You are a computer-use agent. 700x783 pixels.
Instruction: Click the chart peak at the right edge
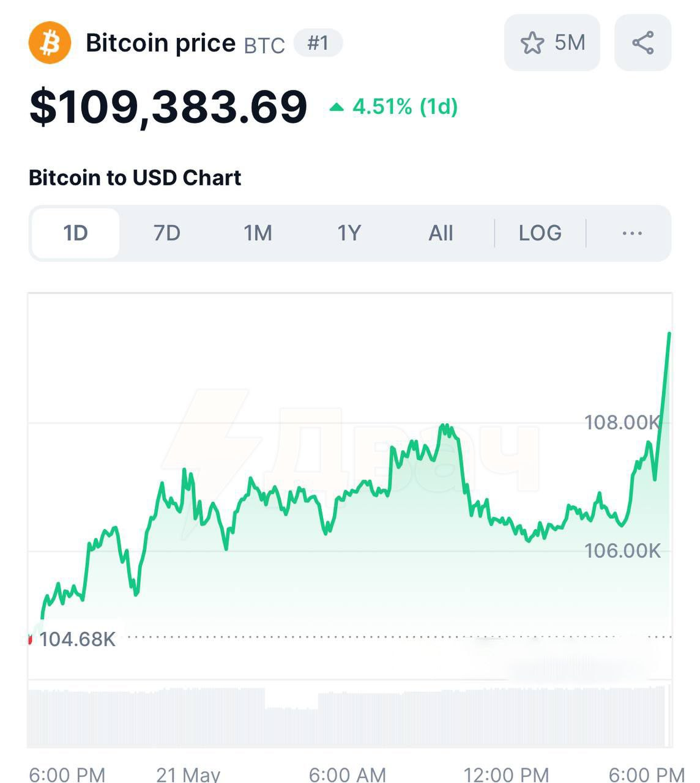(669, 334)
